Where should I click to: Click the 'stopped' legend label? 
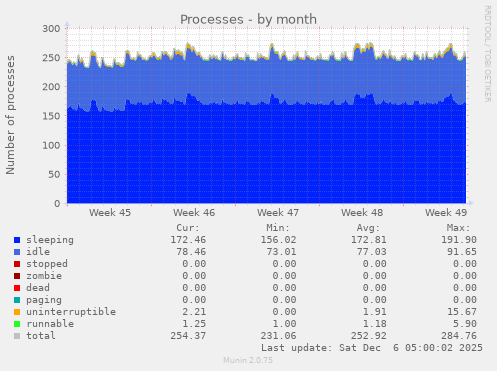(47, 264)
